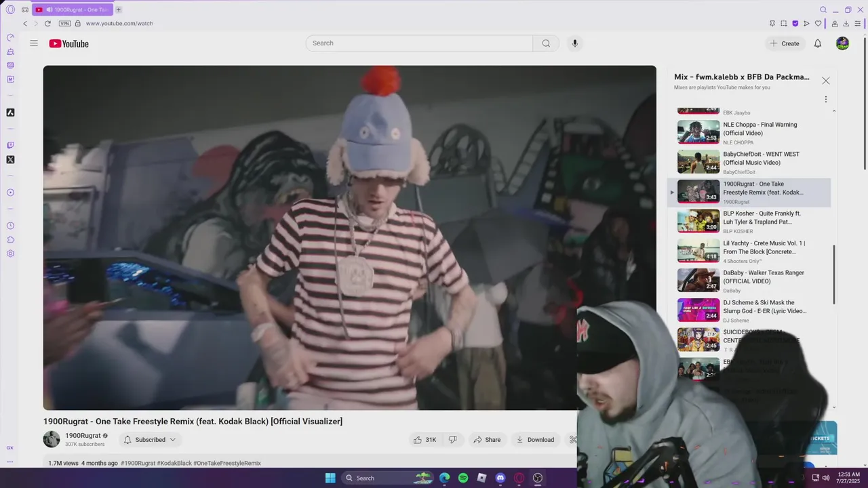
Task: Play BLP Kosher - Quite Frankly
Action: click(x=749, y=221)
